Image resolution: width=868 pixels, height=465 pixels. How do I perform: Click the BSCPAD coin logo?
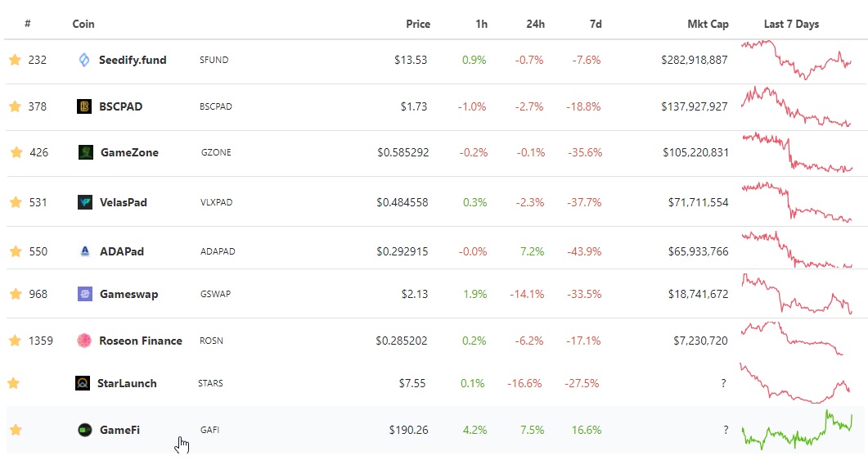point(84,106)
